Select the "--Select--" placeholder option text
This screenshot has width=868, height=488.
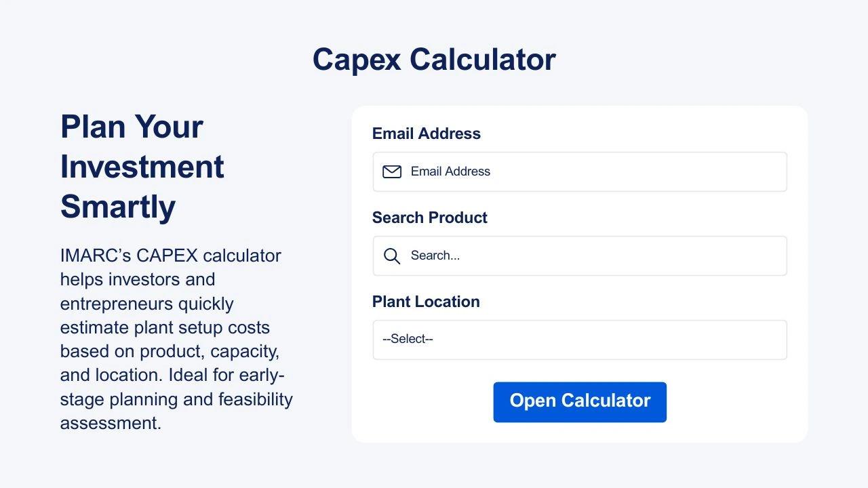[x=408, y=339]
